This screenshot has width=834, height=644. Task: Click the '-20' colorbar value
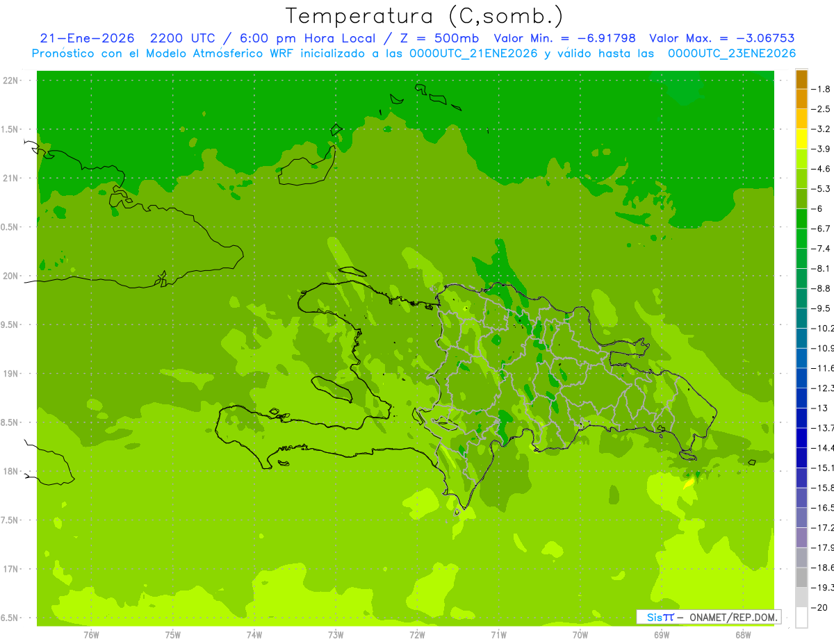point(818,607)
